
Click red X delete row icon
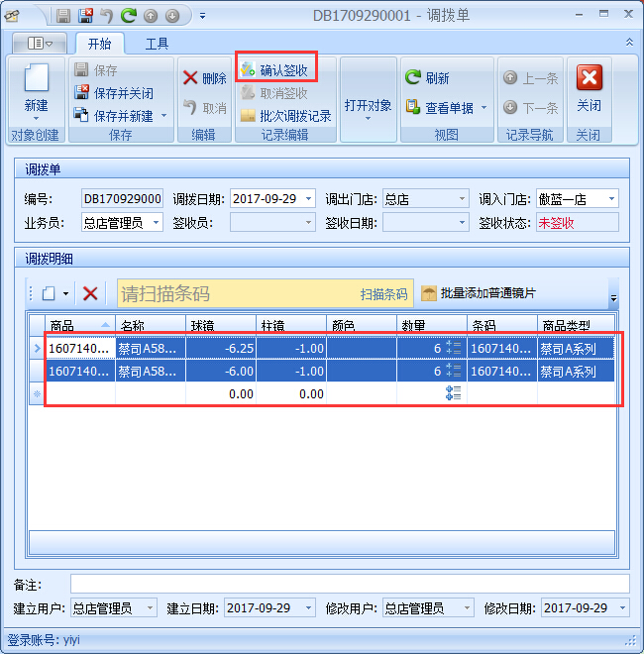90,293
